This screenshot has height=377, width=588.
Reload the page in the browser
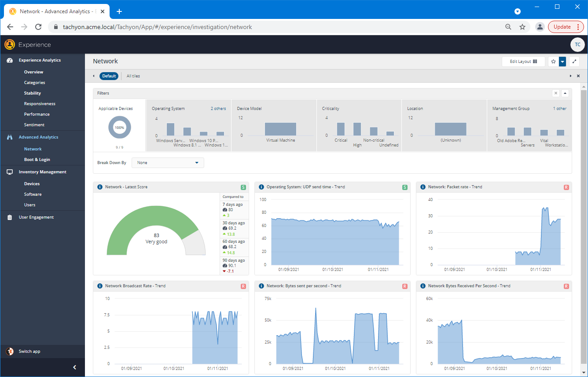point(38,27)
